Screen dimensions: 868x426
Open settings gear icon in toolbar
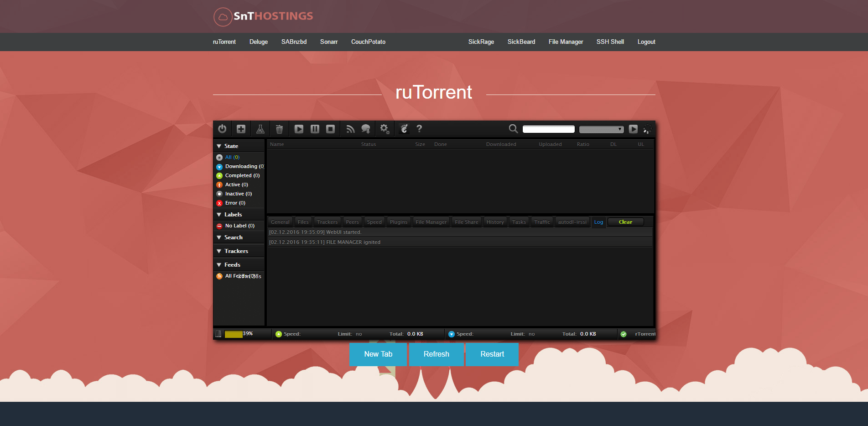tap(385, 129)
